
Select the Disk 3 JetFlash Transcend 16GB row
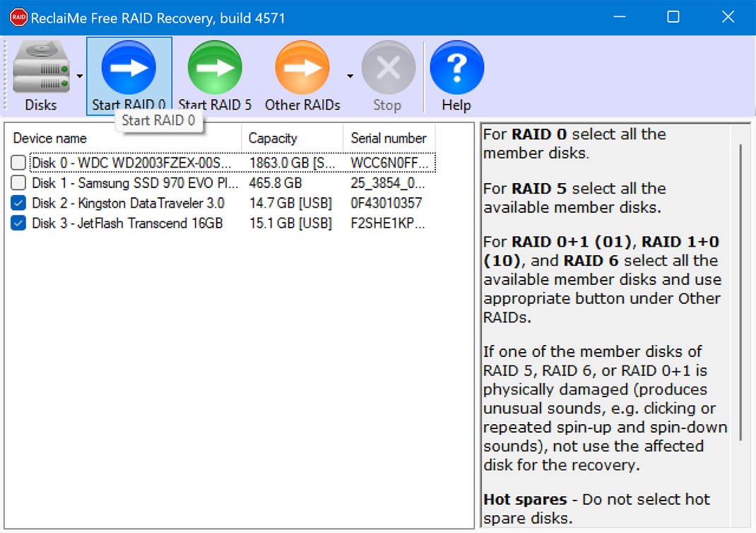(x=127, y=223)
